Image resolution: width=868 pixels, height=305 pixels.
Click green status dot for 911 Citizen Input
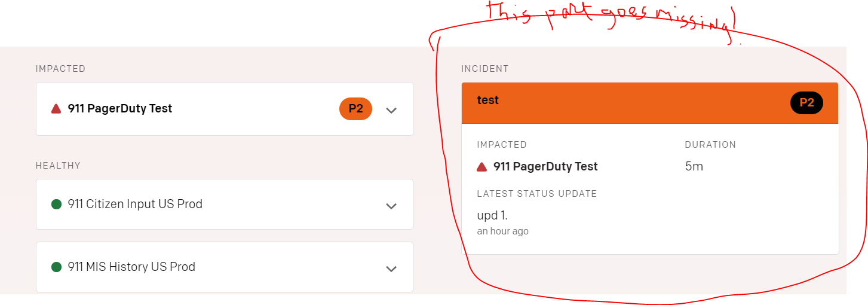[57, 205]
